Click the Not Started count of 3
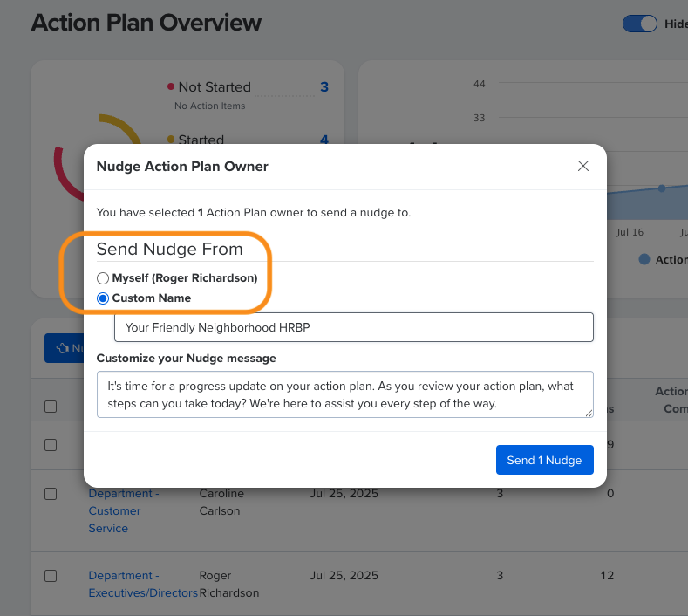This screenshot has width=688, height=616. [x=324, y=86]
